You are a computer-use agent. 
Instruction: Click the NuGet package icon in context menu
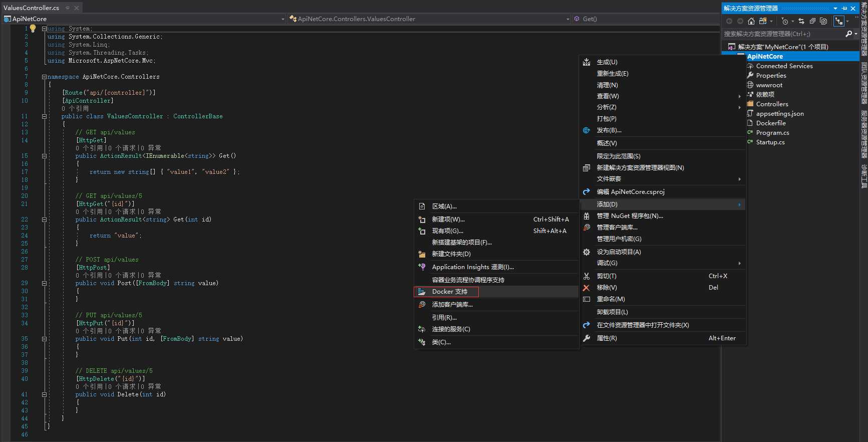point(587,216)
